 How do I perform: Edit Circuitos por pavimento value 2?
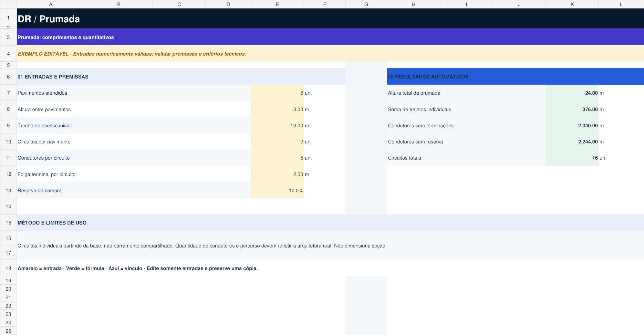point(277,141)
